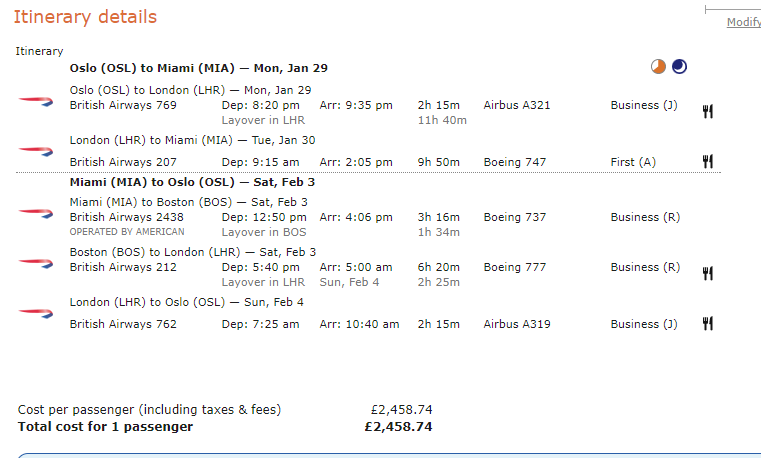Click the dark blue moon night icon
This screenshot has width=761, height=458.
[679, 66]
